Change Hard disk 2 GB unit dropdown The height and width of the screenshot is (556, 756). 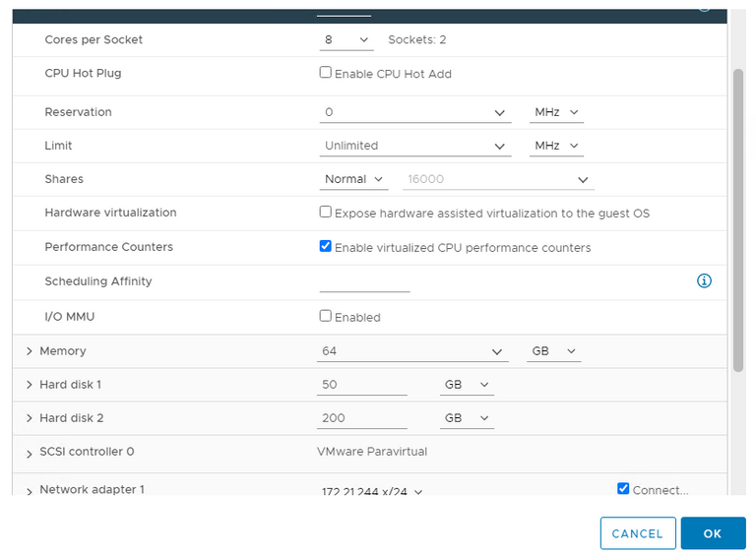point(467,418)
